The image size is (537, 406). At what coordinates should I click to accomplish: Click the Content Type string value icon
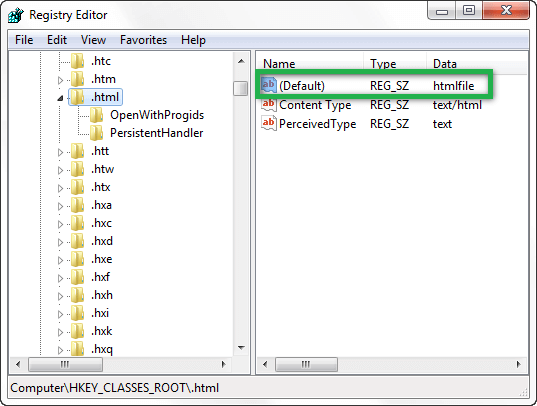[x=269, y=104]
